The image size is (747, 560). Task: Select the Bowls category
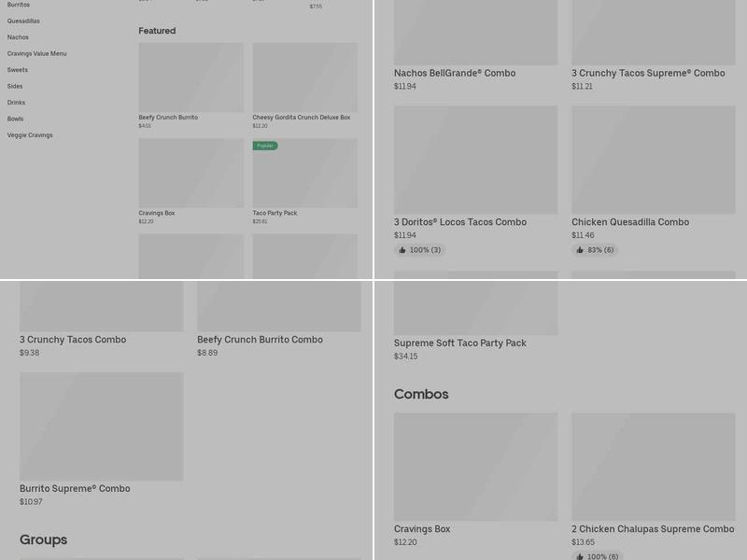(x=15, y=119)
